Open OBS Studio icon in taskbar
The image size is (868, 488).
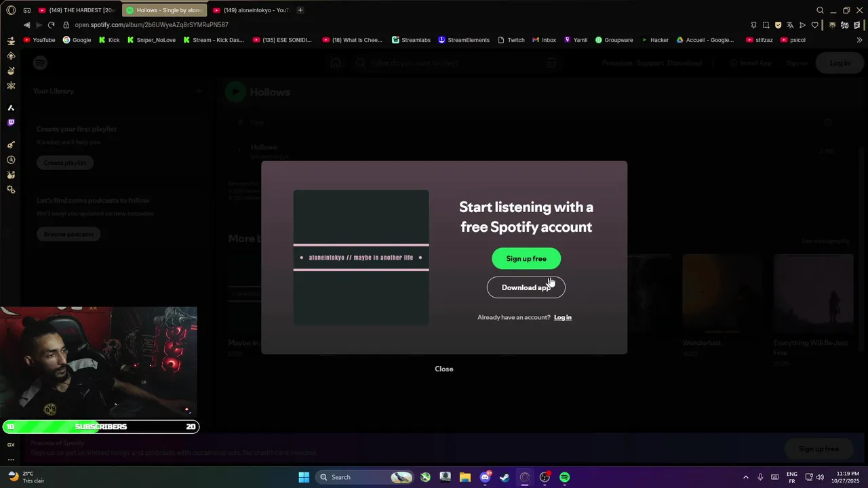point(545,477)
